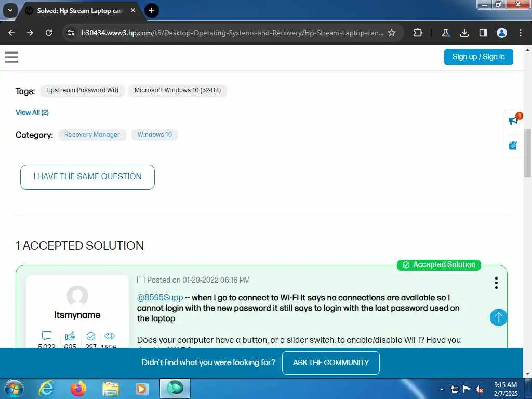Click the page vertical scrollbar thumb
The width and height of the screenshot is (532, 399).
[x=528, y=153]
